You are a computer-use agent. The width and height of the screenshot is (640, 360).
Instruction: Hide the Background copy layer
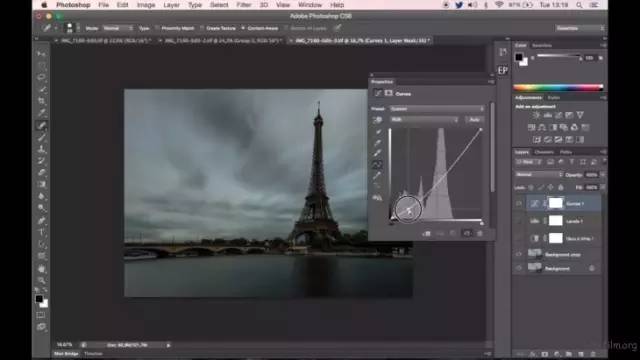click(x=519, y=254)
